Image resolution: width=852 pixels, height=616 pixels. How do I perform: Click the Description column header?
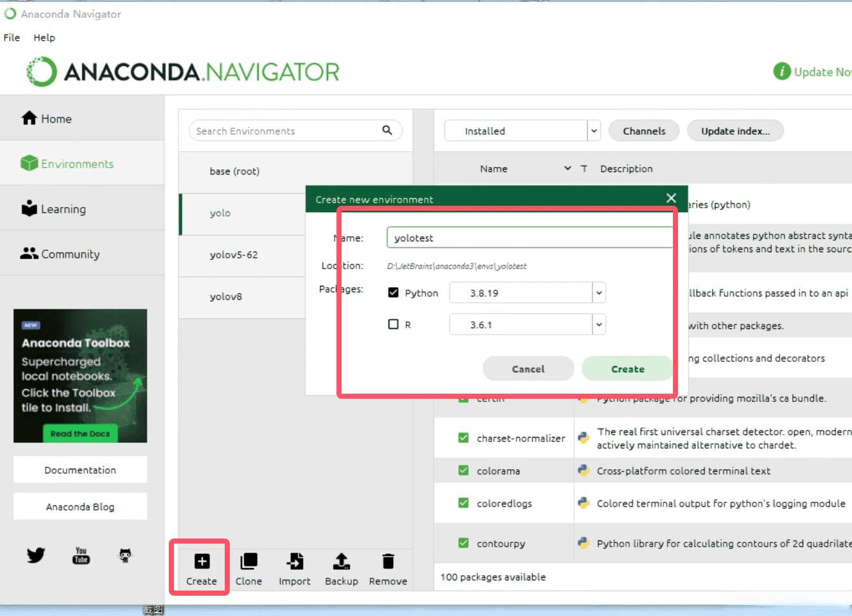click(x=626, y=168)
